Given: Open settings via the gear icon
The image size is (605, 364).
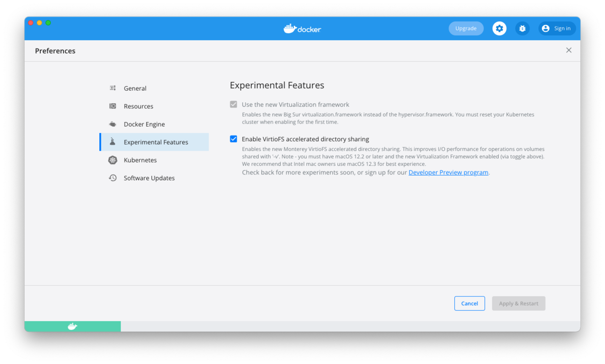Looking at the screenshot, I should (499, 29).
